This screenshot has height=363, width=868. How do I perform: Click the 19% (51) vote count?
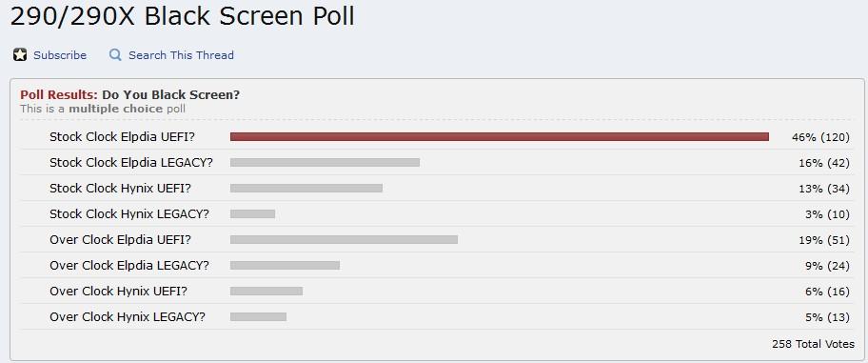click(x=823, y=240)
